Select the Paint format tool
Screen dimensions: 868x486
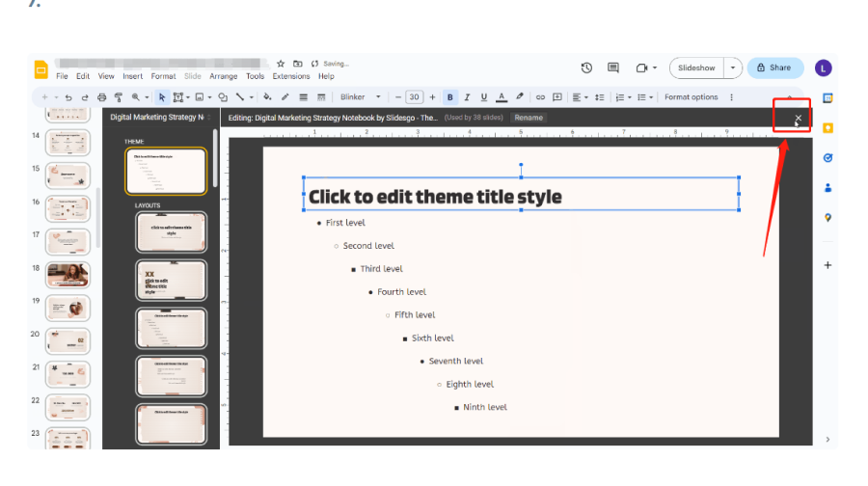coord(118,97)
